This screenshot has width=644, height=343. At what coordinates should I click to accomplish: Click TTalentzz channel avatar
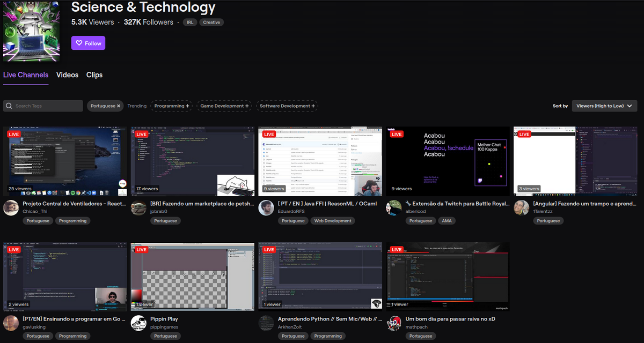[x=522, y=208]
